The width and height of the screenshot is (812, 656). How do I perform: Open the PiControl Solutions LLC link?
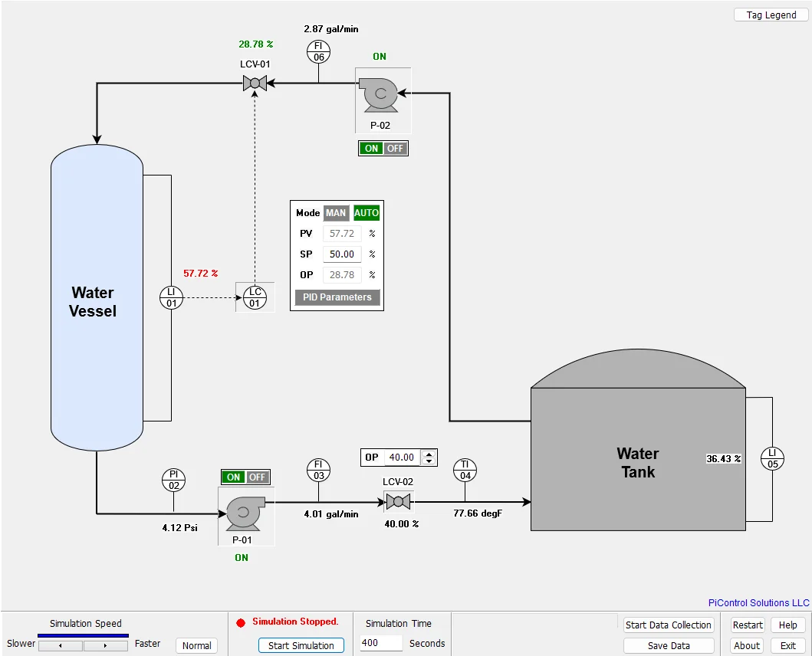[x=758, y=602]
